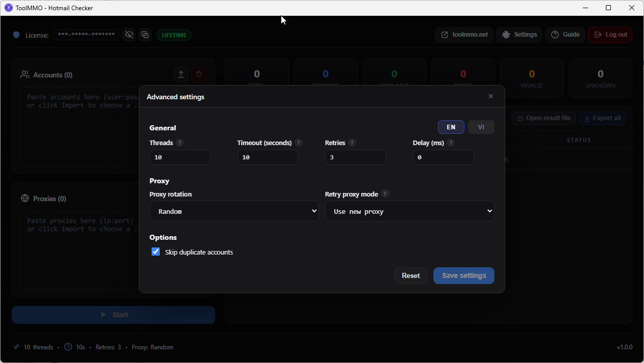Toggle license key visibility eye icon

(x=129, y=35)
